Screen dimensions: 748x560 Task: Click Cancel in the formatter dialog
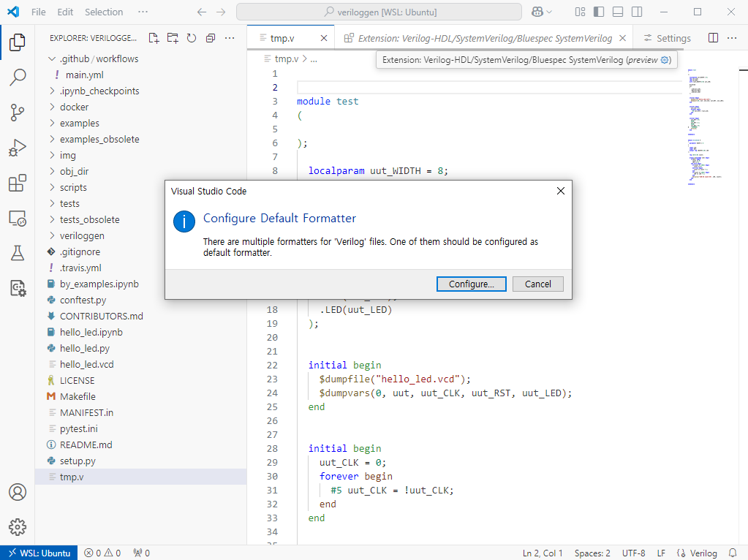point(537,284)
